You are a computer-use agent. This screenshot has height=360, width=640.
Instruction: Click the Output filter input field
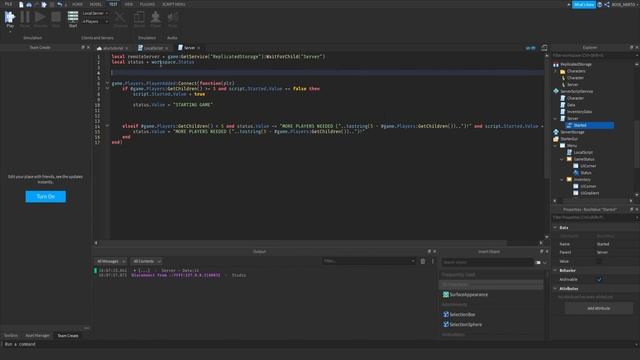[x=369, y=261]
